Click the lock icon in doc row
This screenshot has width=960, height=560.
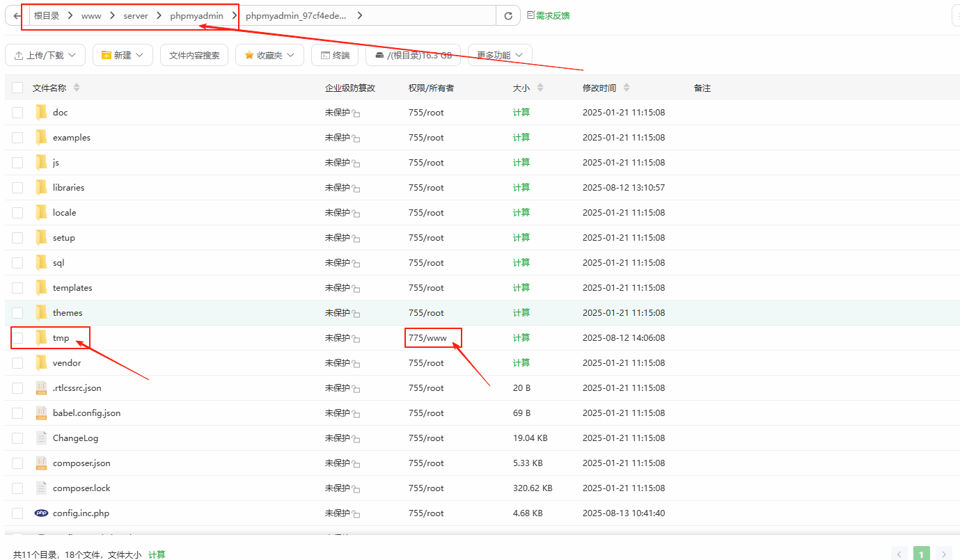(356, 113)
